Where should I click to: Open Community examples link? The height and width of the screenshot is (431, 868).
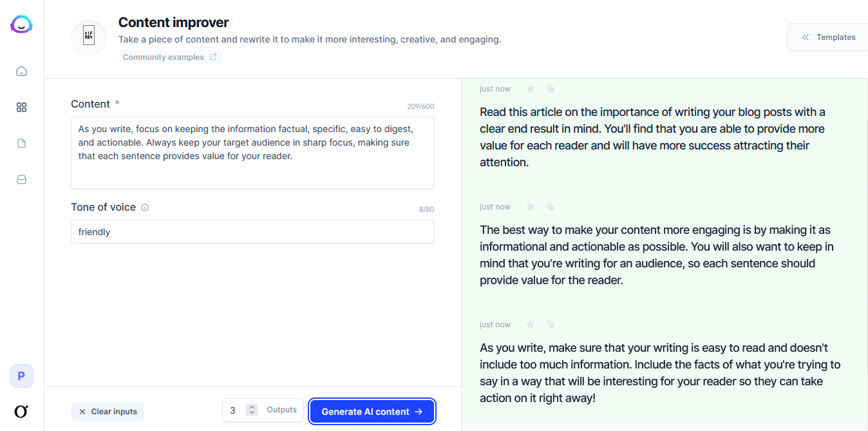click(x=169, y=57)
